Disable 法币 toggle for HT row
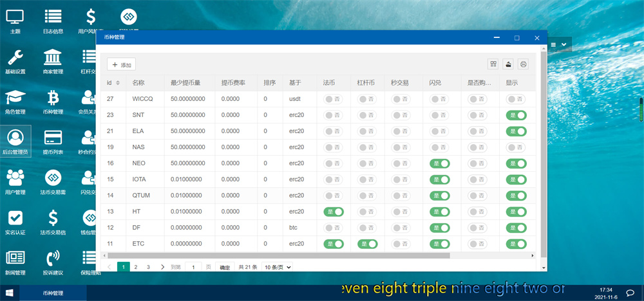The width and height of the screenshot is (644, 301). [334, 212]
